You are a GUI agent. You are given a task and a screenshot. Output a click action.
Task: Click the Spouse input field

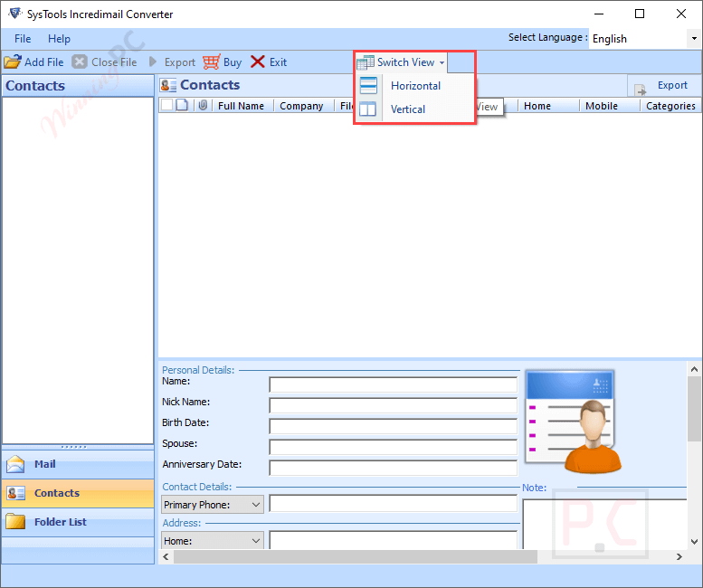pyautogui.click(x=394, y=447)
